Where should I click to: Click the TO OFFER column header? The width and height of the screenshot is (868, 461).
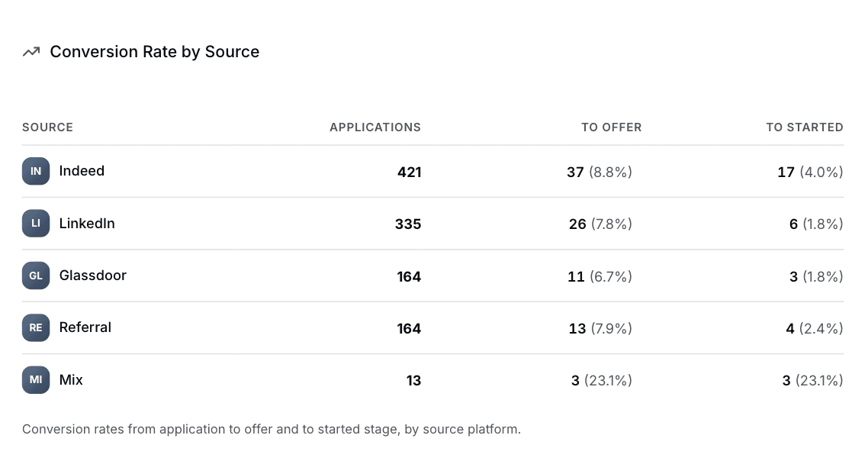click(x=611, y=127)
